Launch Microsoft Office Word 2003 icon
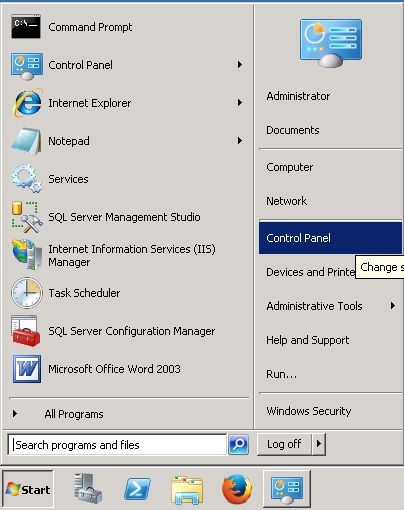Screen dimensions: 404x510 [27, 369]
